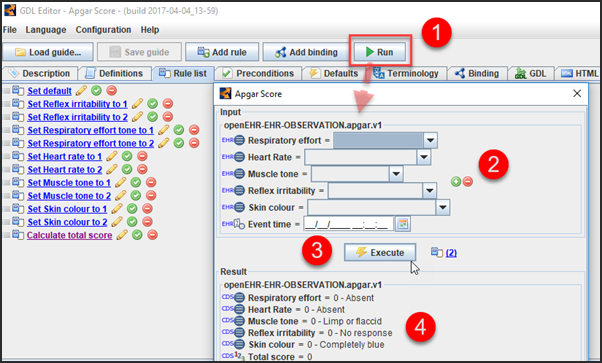Click the Add rule button
Viewport: 602px width, 363px height.
click(222, 52)
